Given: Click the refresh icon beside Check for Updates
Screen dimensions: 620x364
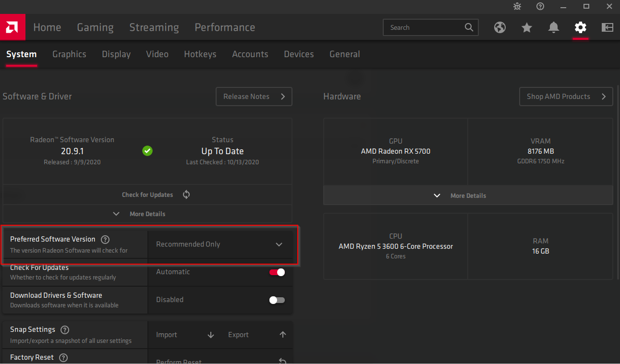Looking at the screenshot, I should tap(186, 194).
